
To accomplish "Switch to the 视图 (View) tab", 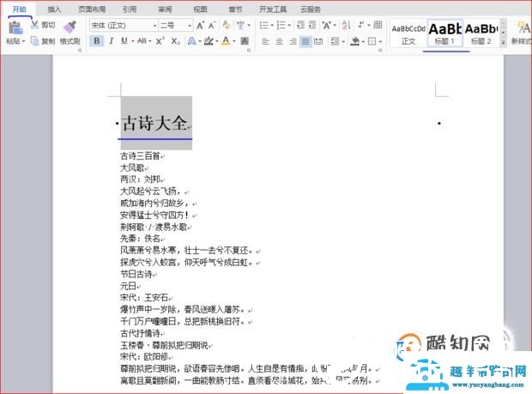I will (x=200, y=9).
